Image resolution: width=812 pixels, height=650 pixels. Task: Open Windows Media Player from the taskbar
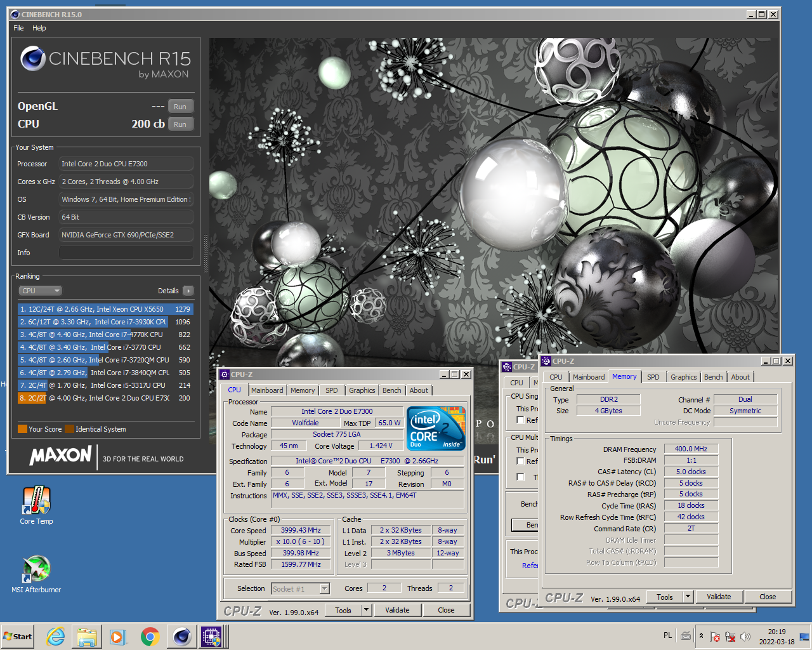coord(118,637)
